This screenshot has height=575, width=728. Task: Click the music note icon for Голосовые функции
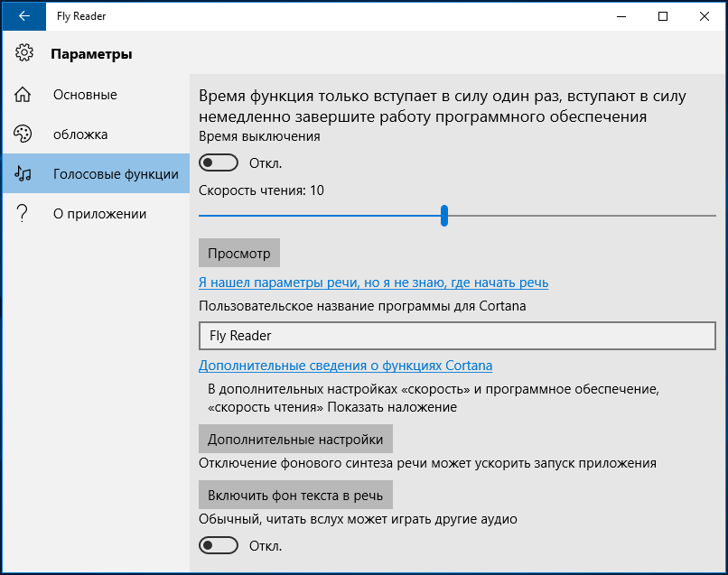pos(23,173)
